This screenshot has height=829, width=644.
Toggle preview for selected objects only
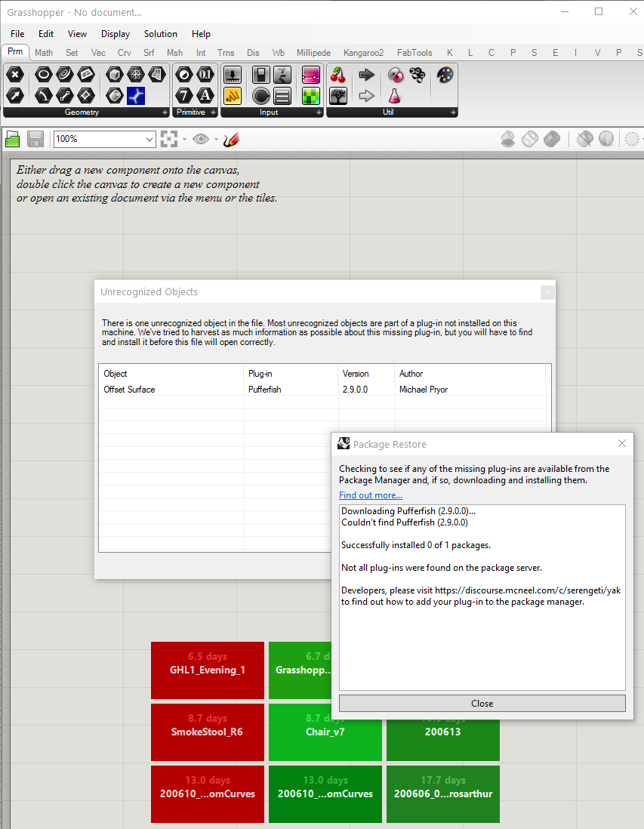[584, 139]
